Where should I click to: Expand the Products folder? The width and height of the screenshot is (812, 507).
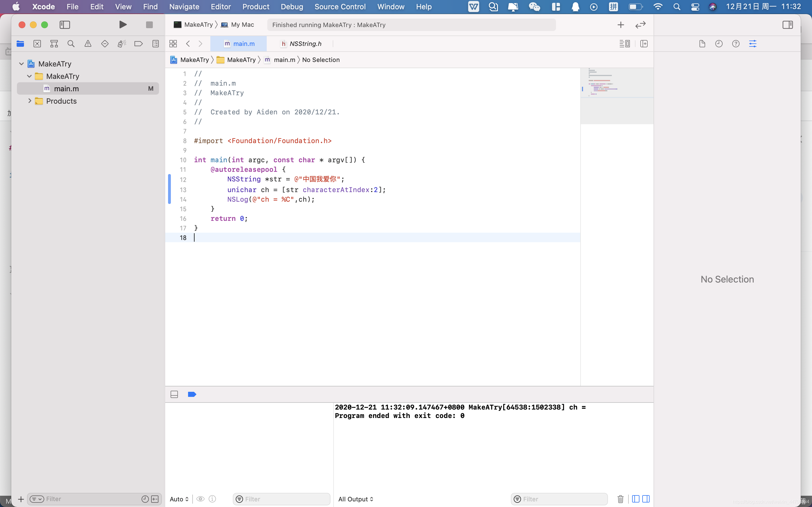pyautogui.click(x=30, y=101)
